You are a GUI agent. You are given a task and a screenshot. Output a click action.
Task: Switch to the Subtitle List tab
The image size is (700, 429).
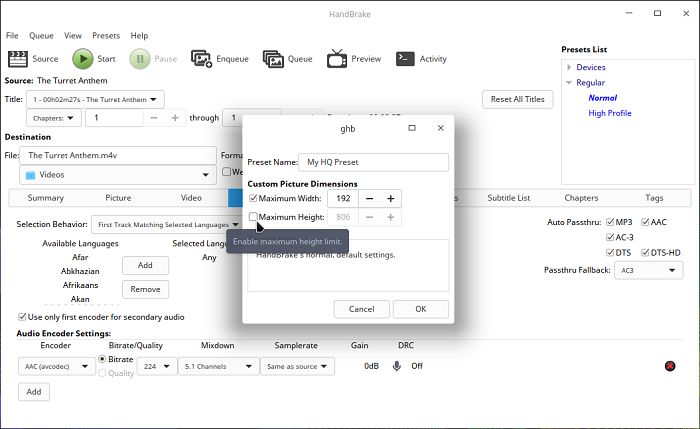pos(508,198)
